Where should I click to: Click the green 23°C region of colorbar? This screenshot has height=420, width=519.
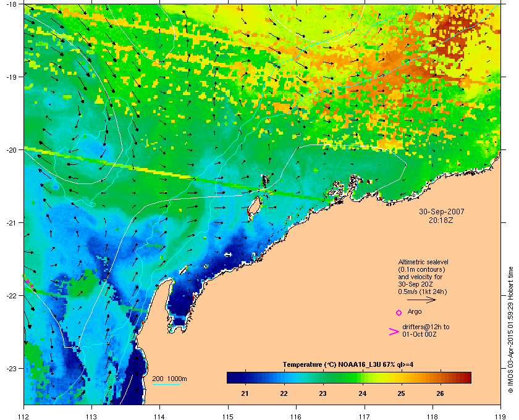[323, 377]
